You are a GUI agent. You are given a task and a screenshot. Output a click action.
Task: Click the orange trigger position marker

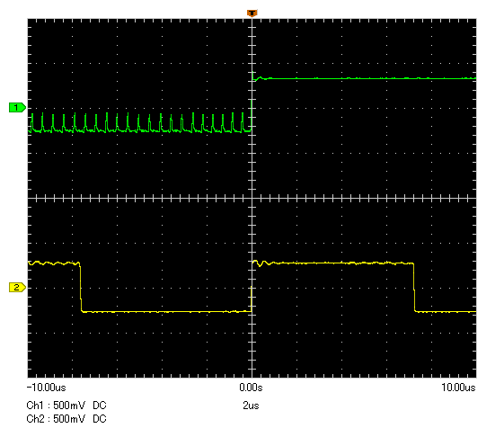click(252, 13)
